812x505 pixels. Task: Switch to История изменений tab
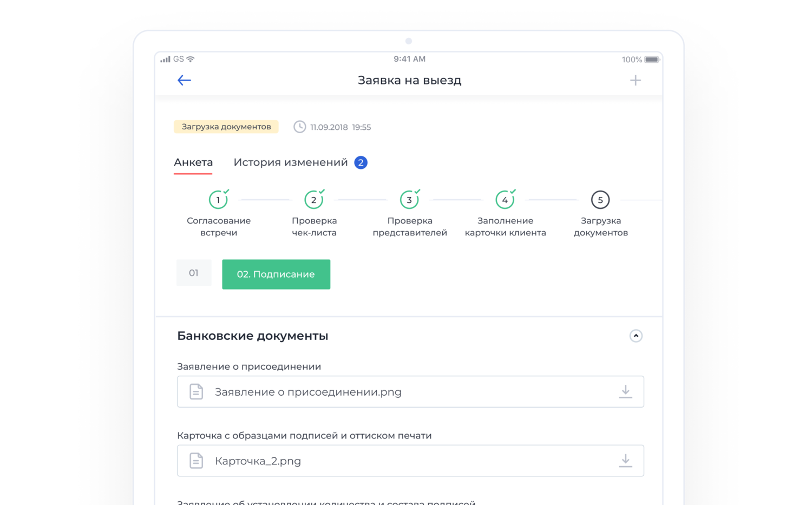pyautogui.click(x=291, y=162)
